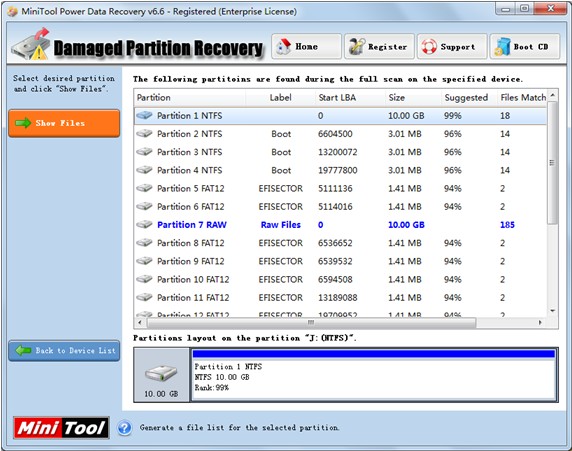Viewport: 572px width, 451px height.
Task: Go Back to Device List
Action: pos(64,351)
